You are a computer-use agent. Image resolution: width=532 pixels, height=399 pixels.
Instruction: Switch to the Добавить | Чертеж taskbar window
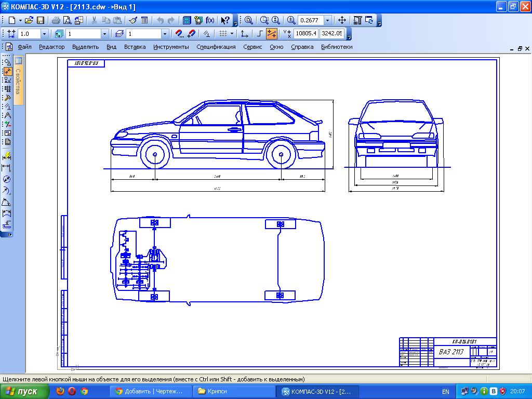click(151, 392)
